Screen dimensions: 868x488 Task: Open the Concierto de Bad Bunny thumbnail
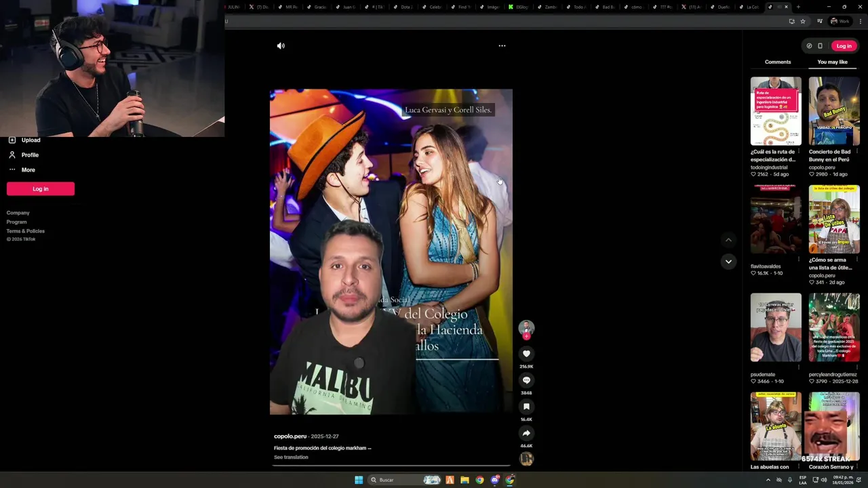[834, 111]
